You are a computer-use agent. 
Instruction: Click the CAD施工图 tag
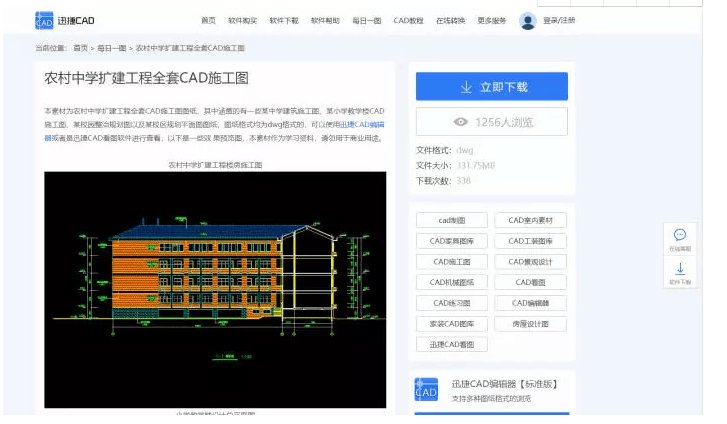pyautogui.click(x=452, y=262)
